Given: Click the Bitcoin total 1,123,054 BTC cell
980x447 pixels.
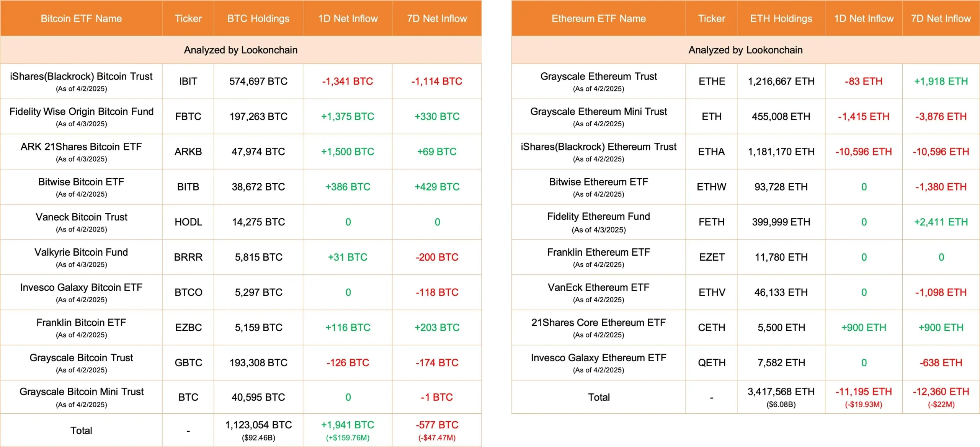Looking at the screenshot, I should pos(258,425).
